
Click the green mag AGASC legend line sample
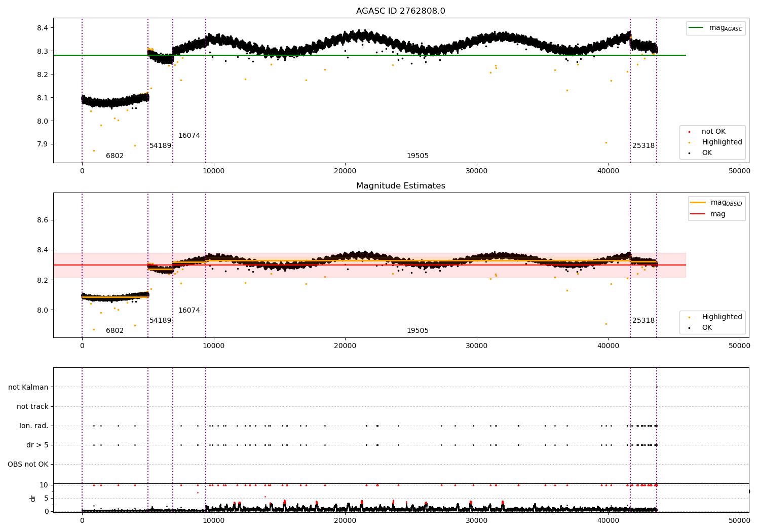tap(697, 28)
